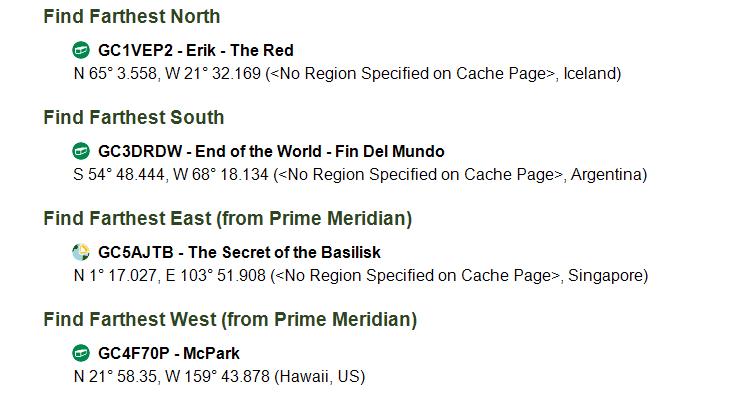Screen dimensions: 750x403
Task: Open GC3DRDW - End of the World cache
Action: (271, 152)
